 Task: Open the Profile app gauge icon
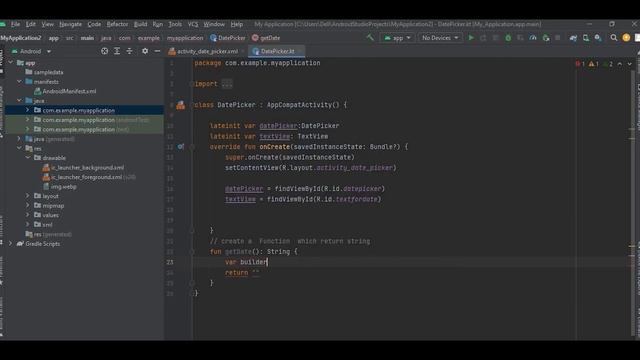pos(533,38)
